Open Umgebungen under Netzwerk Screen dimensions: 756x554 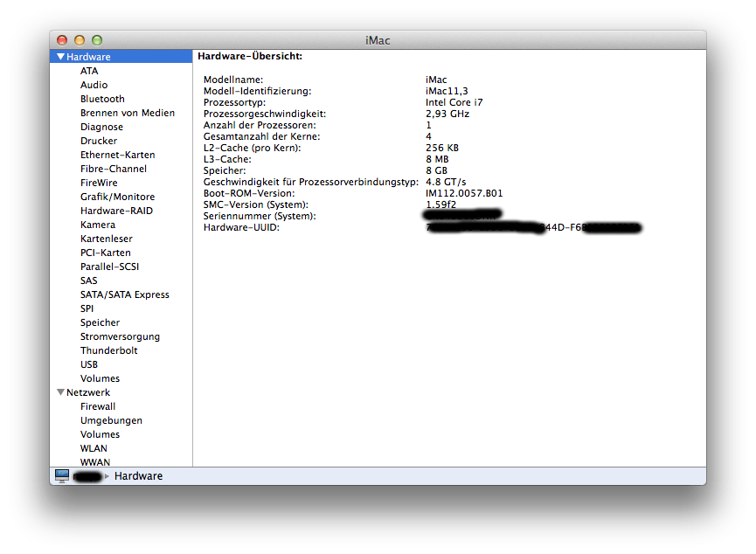click(109, 420)
